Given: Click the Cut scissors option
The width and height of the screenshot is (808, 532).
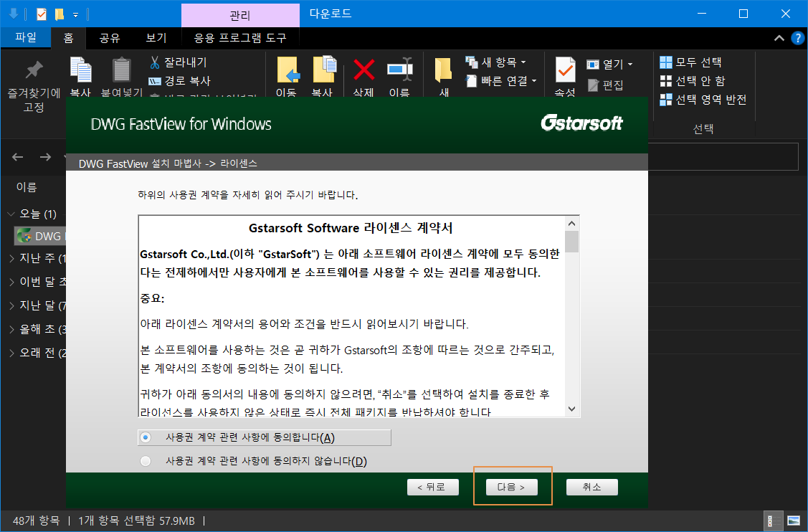Looking at the screenshot, I should 179,62.
